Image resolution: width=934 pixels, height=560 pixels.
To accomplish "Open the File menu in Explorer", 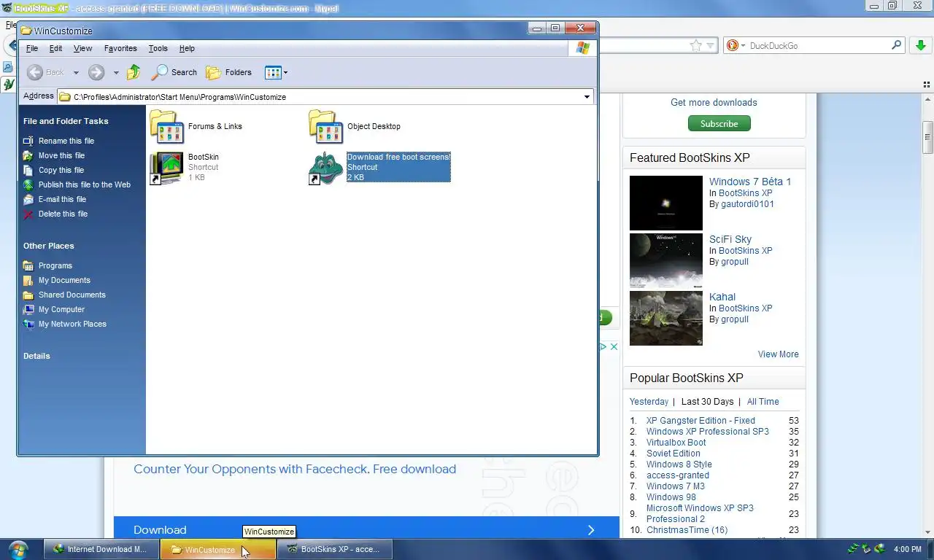I will coord(32,49).
